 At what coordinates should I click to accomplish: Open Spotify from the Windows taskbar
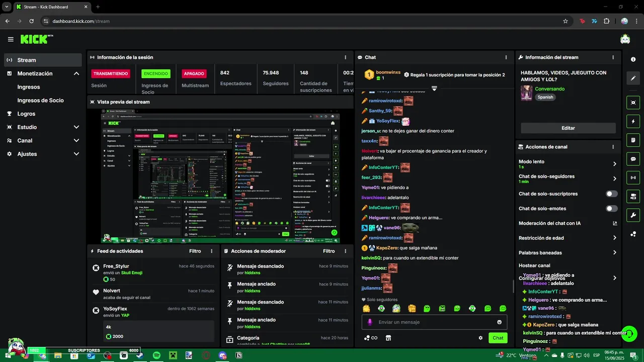156,355
